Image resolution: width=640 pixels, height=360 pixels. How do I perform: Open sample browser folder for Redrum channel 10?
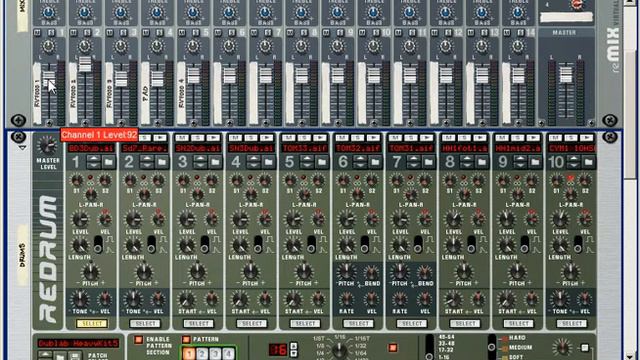coord(589,162)
